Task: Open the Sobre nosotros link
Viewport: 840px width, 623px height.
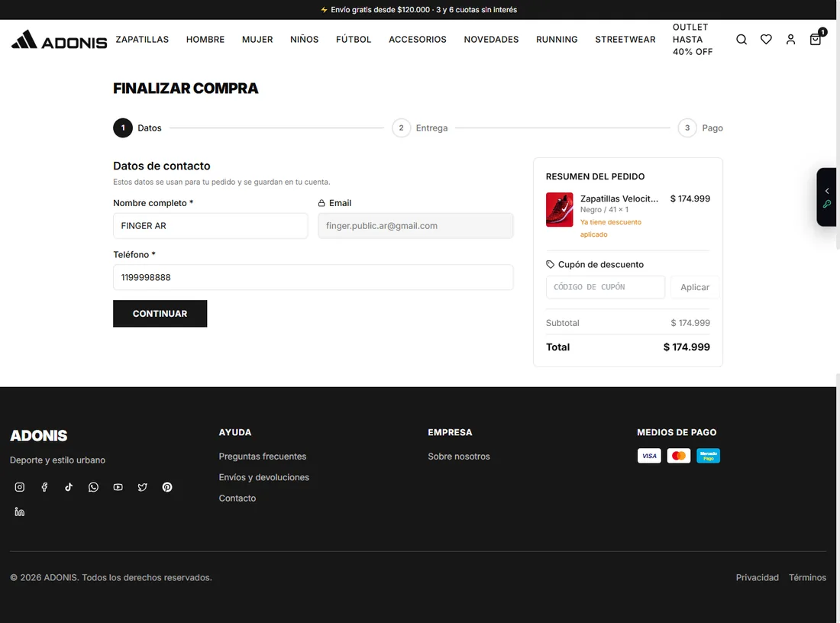Action: pos(459,457)
